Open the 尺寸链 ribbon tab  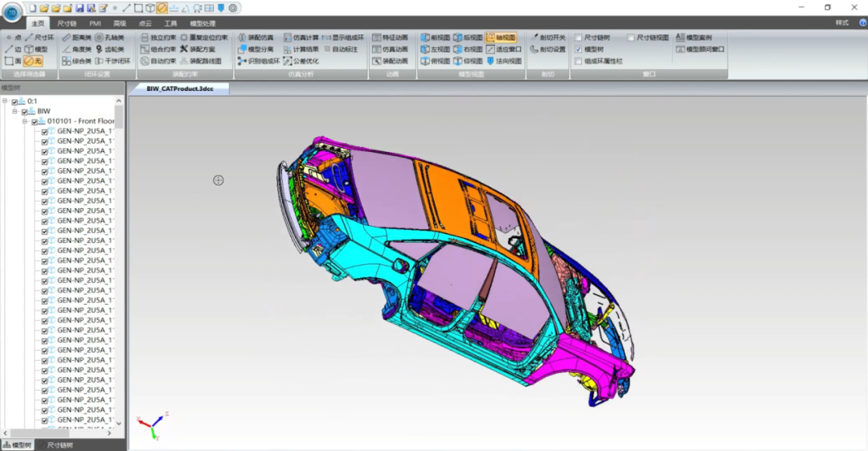67,23
